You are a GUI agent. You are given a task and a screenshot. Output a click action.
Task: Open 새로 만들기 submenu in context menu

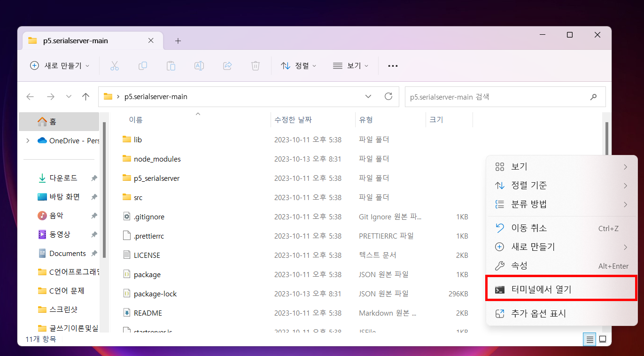562,247
